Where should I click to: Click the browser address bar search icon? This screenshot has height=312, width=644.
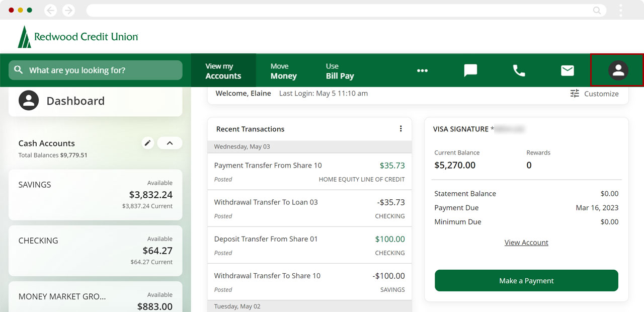coord(597,10)
